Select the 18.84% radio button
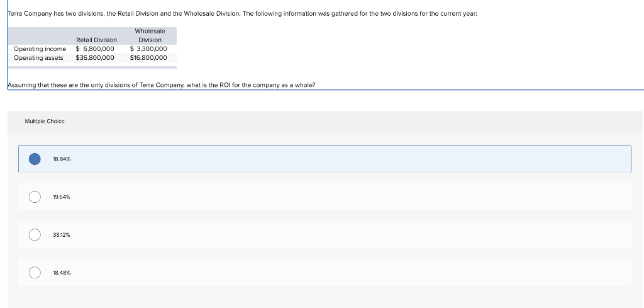The height and width of the screenshot is (308, 644). click(x=35, y=159)
